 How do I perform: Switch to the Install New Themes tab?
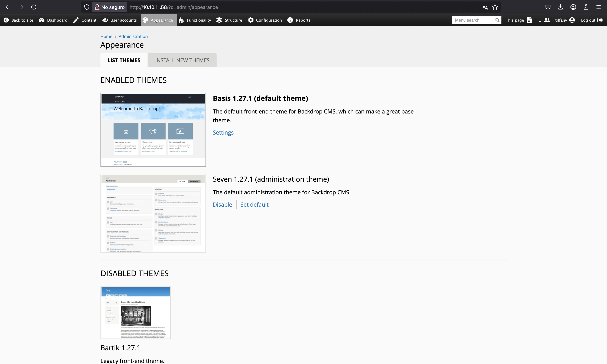182,60
